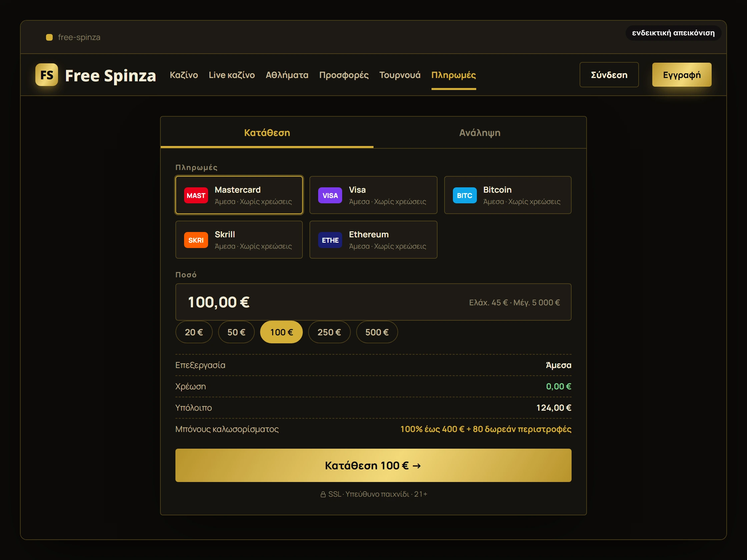Screen dimensions: 747x560
Task: Choose the 100 € quick amount
Action: 281,332
